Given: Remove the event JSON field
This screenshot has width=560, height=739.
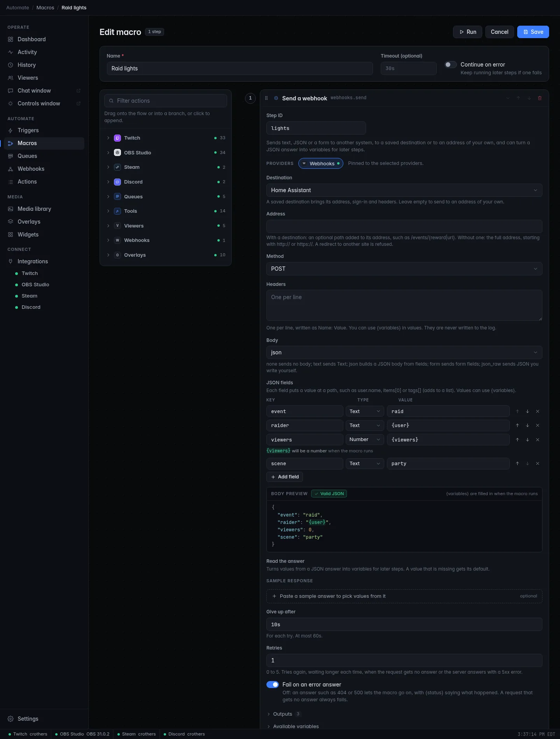Looking at the screenshot, I should pos(537,412).
